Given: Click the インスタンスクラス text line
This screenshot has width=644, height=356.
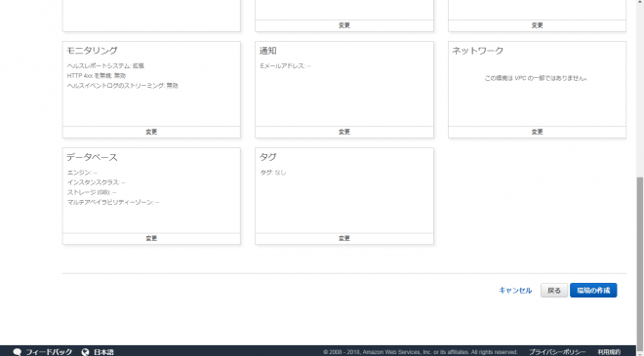Looking at the screenshot, I should coord(96,182).
